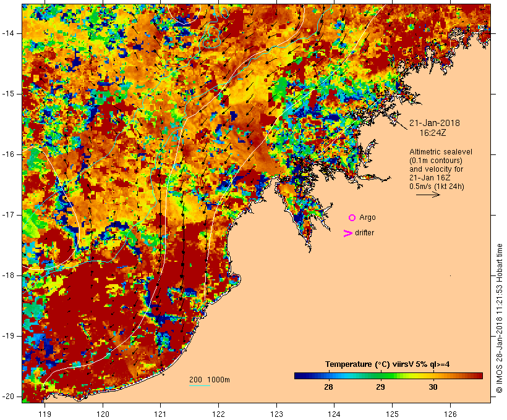Image resolution: width=507 pixels, height=420 pixels.
Task: Click the 'and velocity for' text
Action: [436, 169]
